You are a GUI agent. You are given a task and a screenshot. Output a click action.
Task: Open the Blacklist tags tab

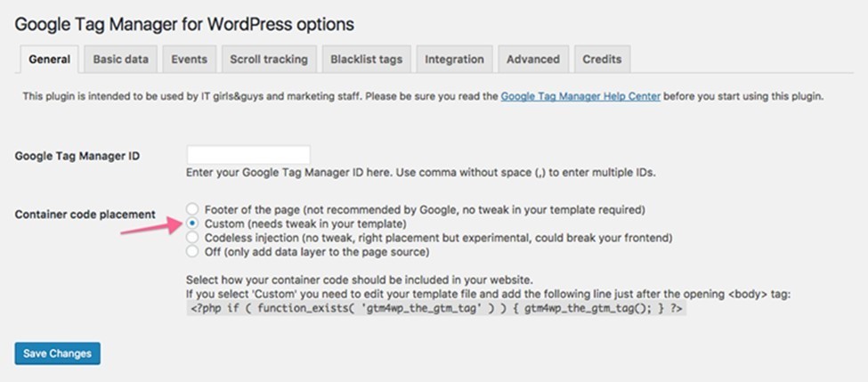(367, 60)
